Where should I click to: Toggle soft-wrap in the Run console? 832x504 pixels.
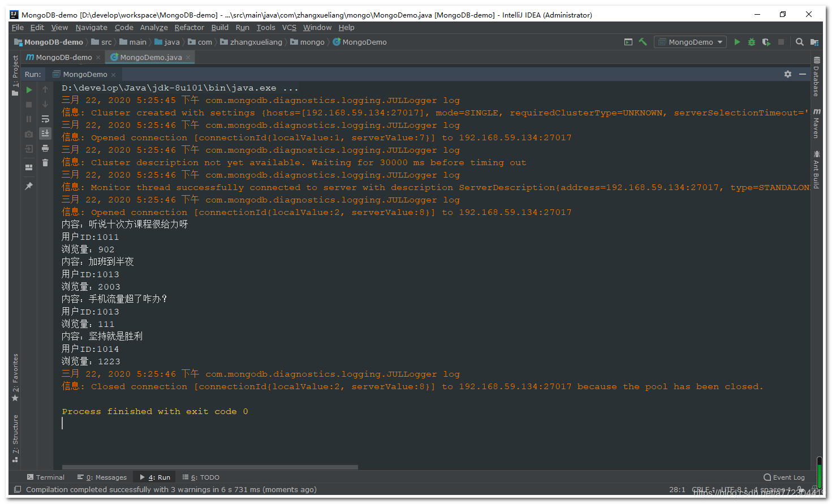tap(45, 119)
